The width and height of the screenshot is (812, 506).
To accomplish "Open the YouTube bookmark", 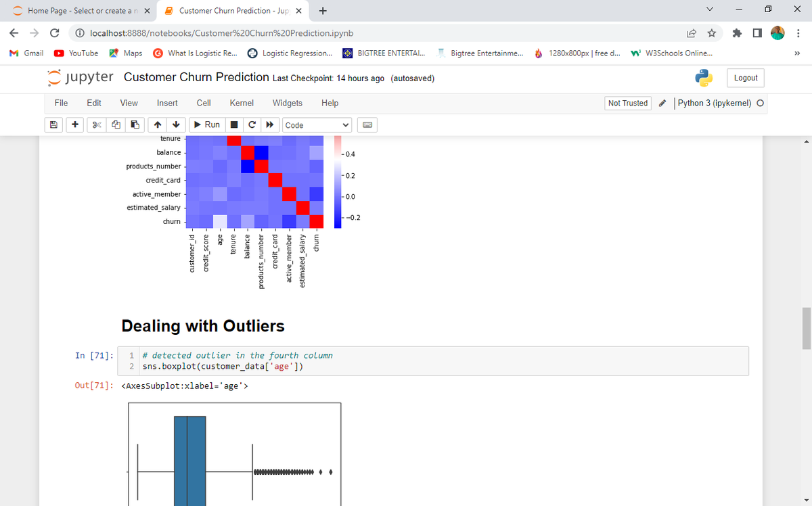I will [x=76, y=53].
